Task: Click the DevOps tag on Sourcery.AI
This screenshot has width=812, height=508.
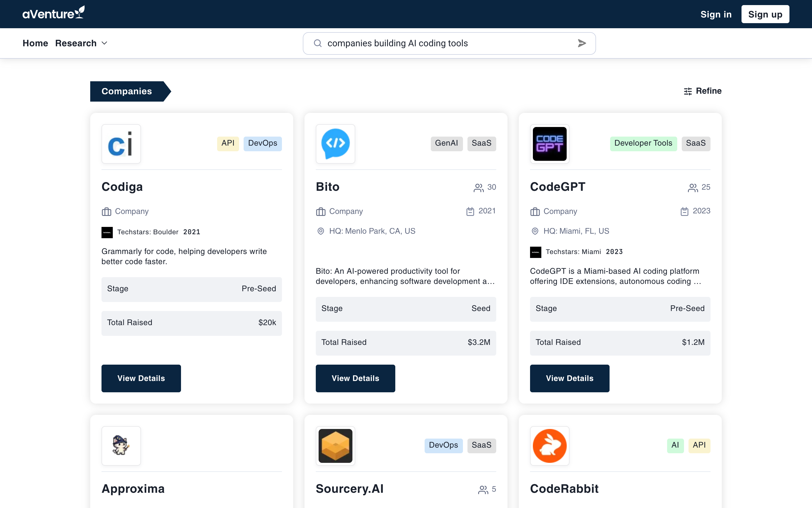Action: pos(443,446)
